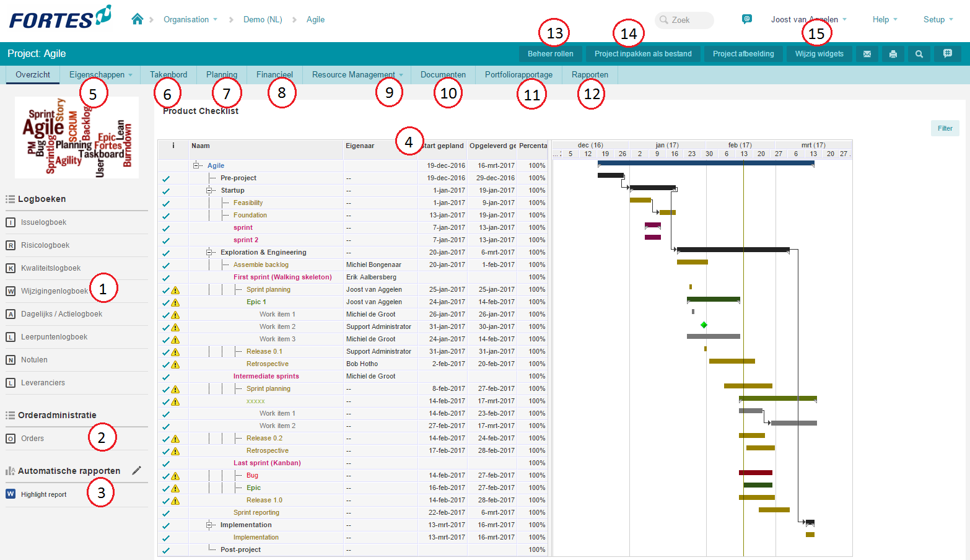The height and width of the screenshot is (560, 970).
Task: Click the warning icon on Release 0.1 row
Action: tap(175, 352)
